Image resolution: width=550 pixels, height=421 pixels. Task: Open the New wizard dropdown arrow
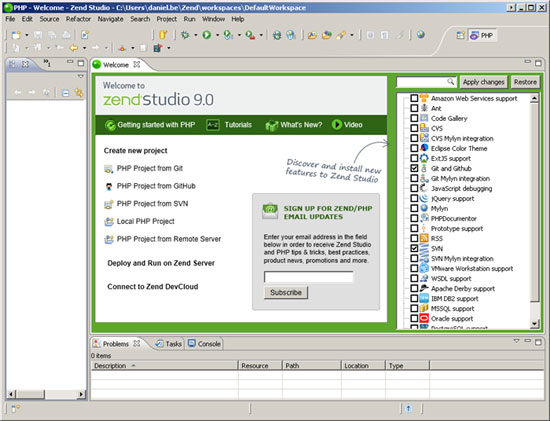point(27,35)
